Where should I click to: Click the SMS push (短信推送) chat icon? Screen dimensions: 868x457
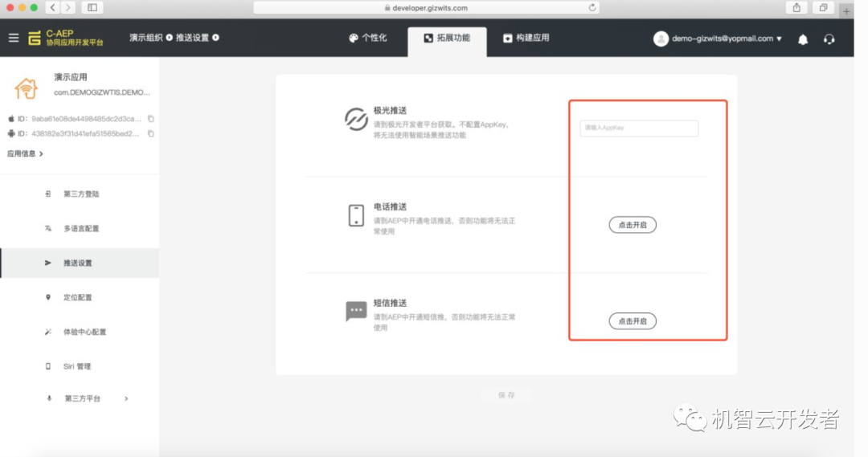tap(356, 311)
